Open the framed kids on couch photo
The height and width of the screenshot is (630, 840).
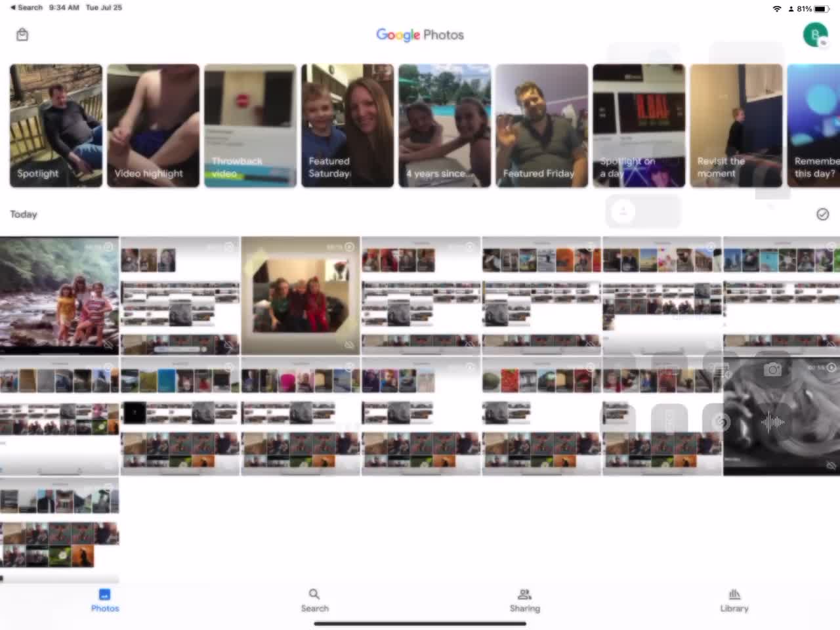(x=301, y=295)
